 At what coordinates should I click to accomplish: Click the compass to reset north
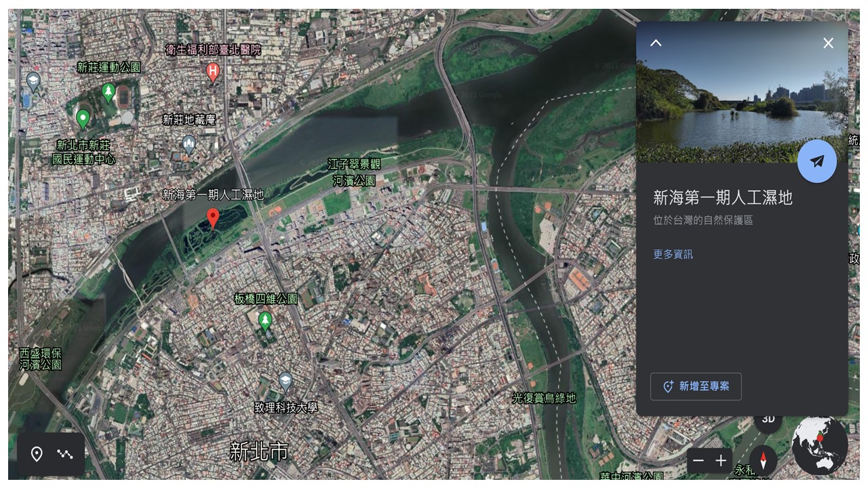point(763,460)
